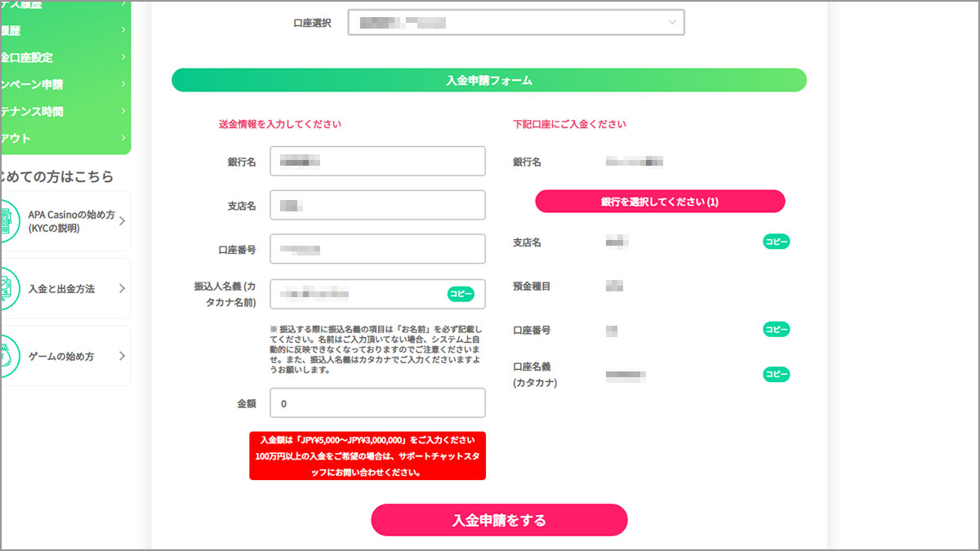Submit with 入金申請をする button

coord(499,520)
